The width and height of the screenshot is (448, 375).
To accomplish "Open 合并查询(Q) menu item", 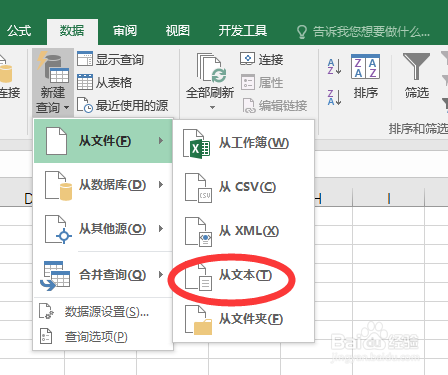I will [103, 275].
